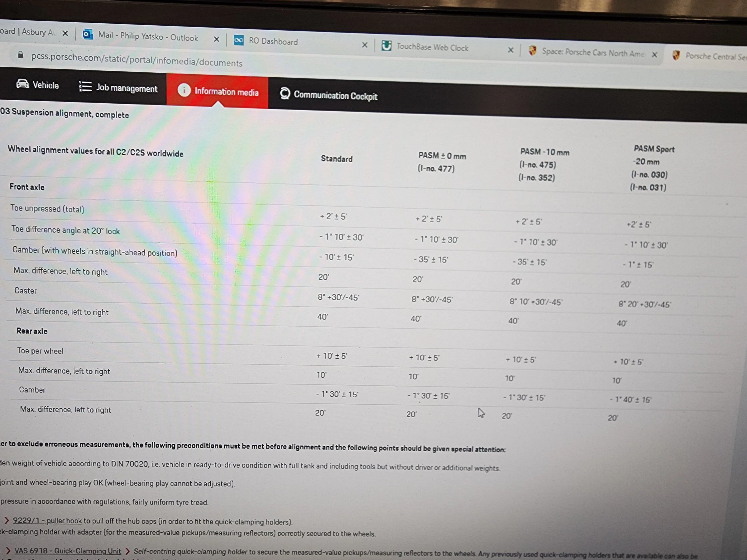747x560 pixels.
Task: Close the Space: Porsche Cars North America tab
Action: click(x=654, y=54)
